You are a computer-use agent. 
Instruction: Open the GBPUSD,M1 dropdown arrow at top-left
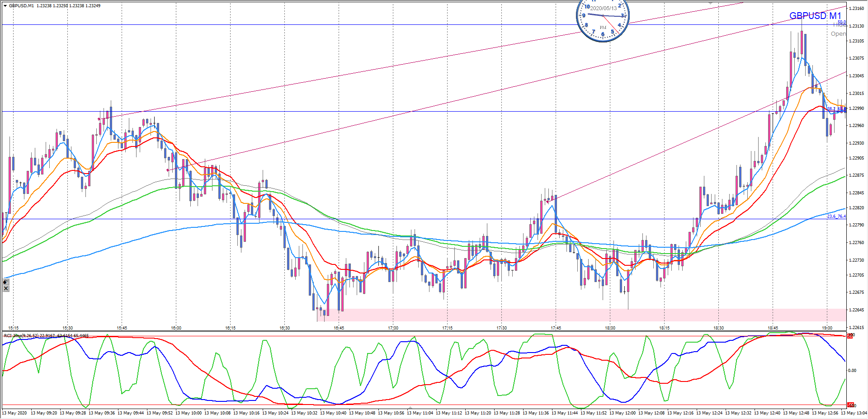coord(5,6)
